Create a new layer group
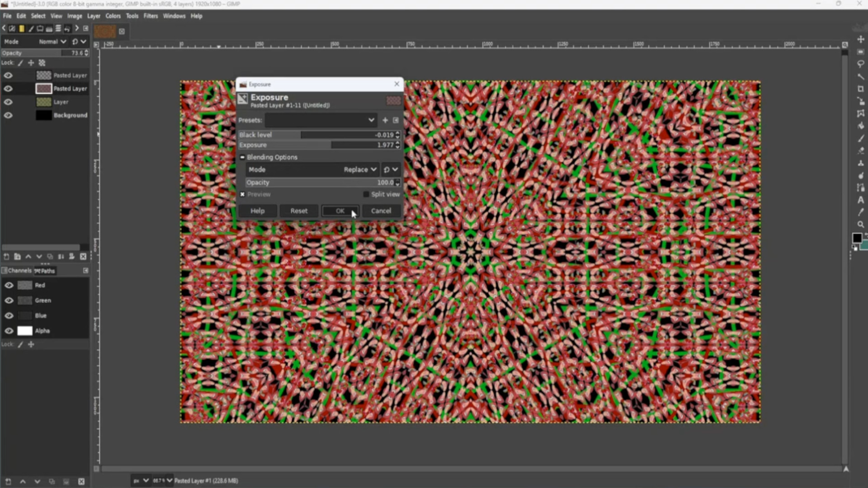The image size is (868, 488). pyautogui.click(x=17, y=257)
